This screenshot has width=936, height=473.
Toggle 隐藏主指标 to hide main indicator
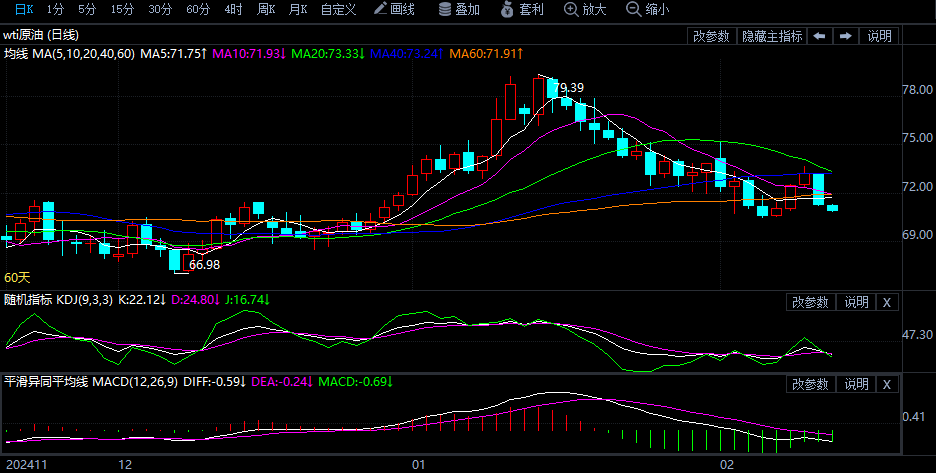[x=771, y=36]
